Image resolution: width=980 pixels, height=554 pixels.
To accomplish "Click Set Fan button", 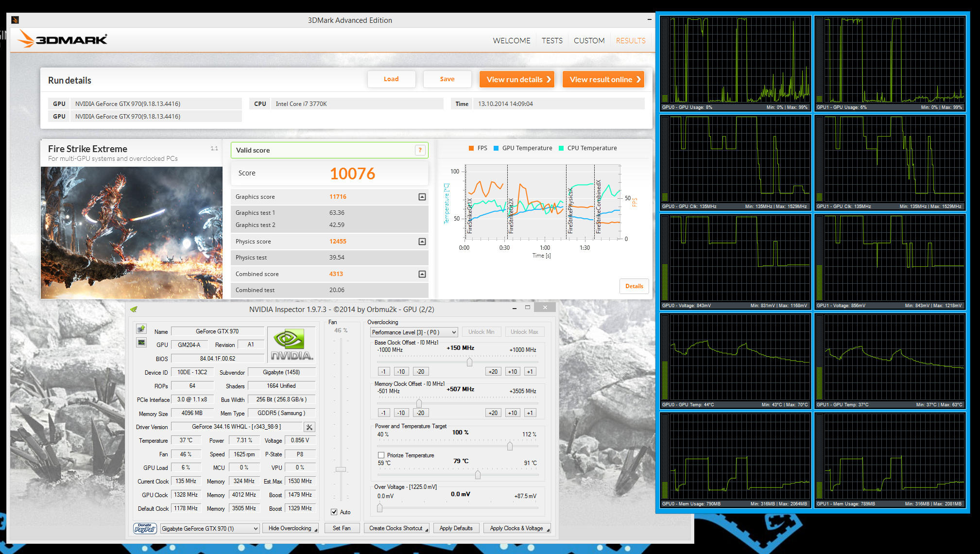I will [342, 528].
